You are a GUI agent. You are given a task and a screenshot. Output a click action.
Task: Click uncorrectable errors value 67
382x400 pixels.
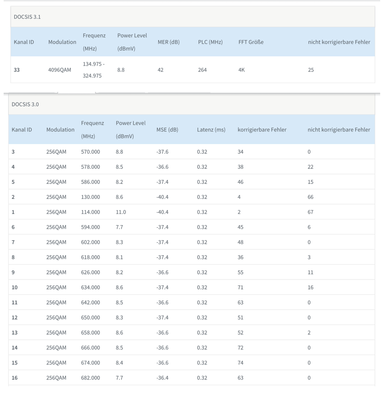(x=310, y=212)
